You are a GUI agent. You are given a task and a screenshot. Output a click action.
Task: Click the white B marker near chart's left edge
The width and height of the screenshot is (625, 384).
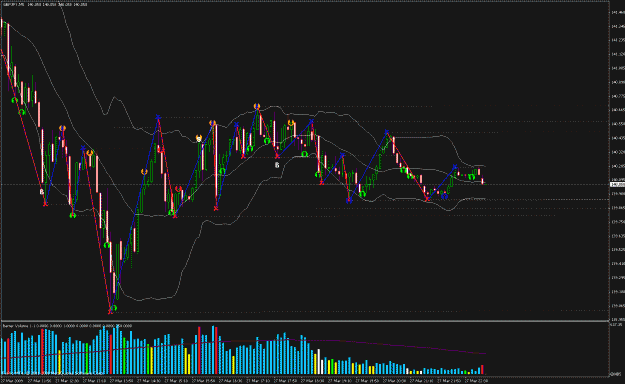(x=42, y=192)
